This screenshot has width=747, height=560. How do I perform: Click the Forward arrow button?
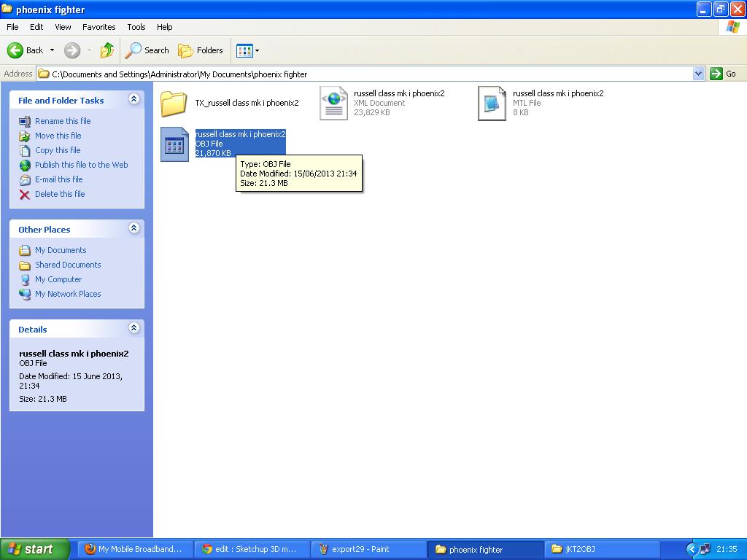[72, 50]
